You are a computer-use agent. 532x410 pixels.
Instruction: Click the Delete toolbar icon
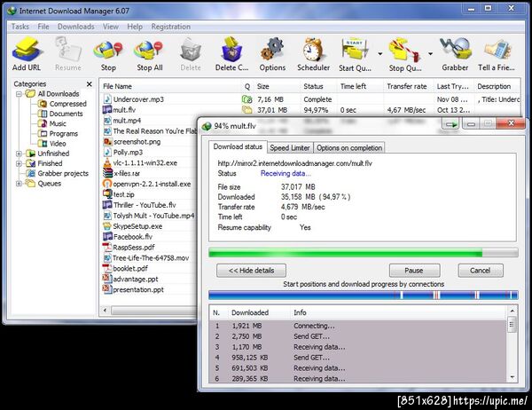coord(191,51)
